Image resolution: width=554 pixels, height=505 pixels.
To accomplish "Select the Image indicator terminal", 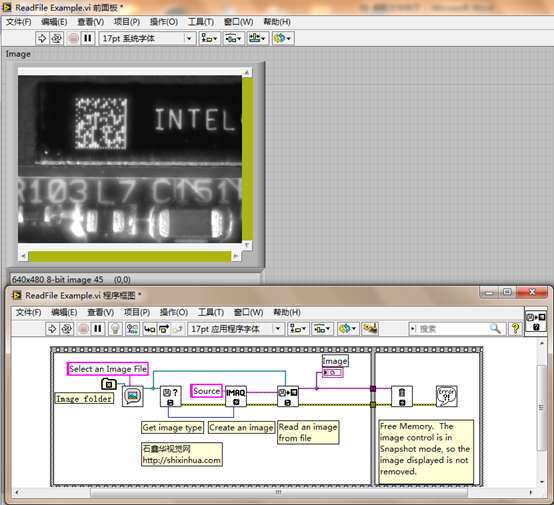I will (x=333, y=372).
